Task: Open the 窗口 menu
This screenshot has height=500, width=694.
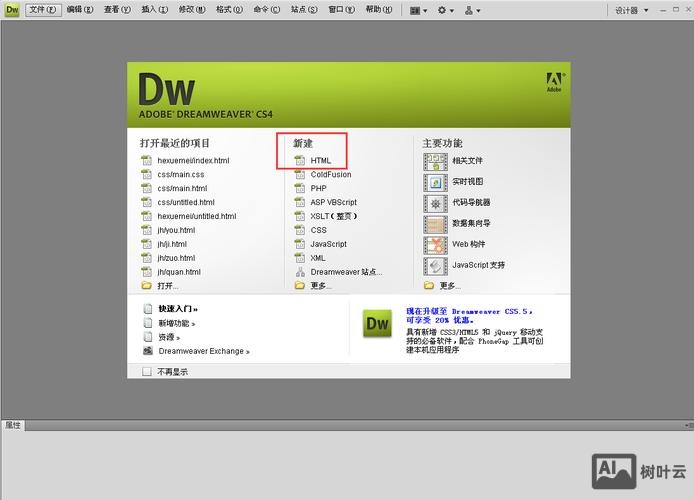Action: [341, 9]
